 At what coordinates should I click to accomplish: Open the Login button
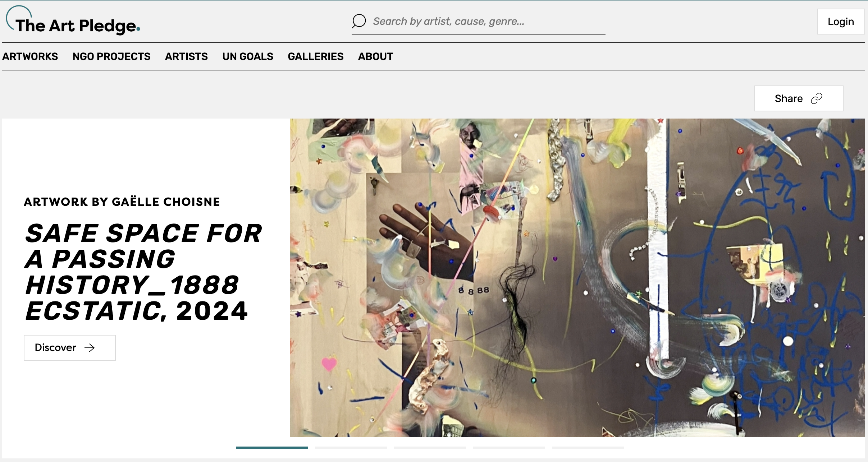(841, 22)
